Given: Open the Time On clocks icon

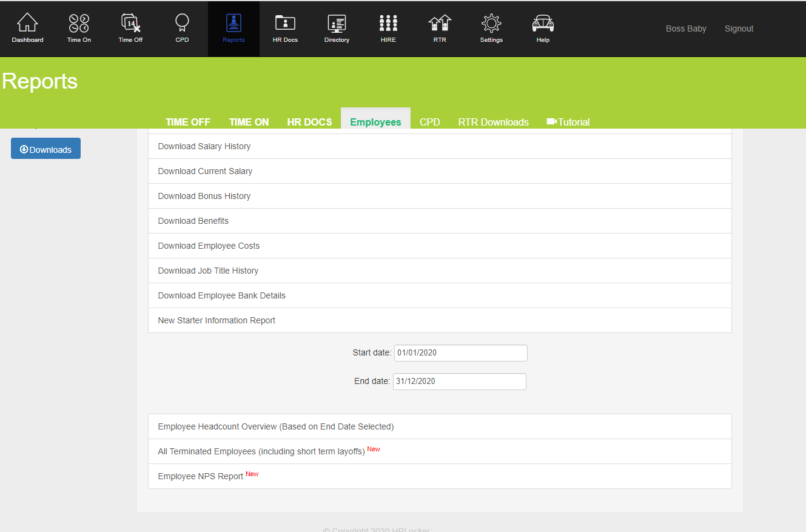Looking at the screenshot, I should (79, 24).
